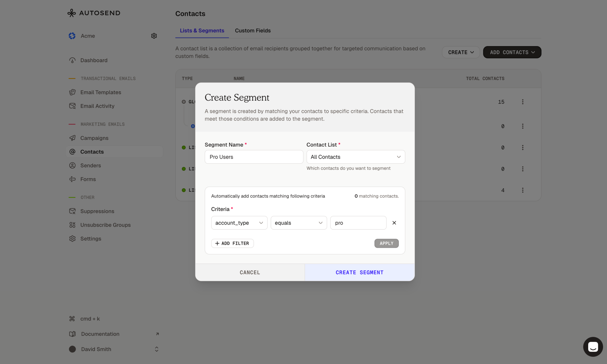This screenshot has width=607, height=364.
Task: Expand the David Smith account switcher
Action: 156,349
